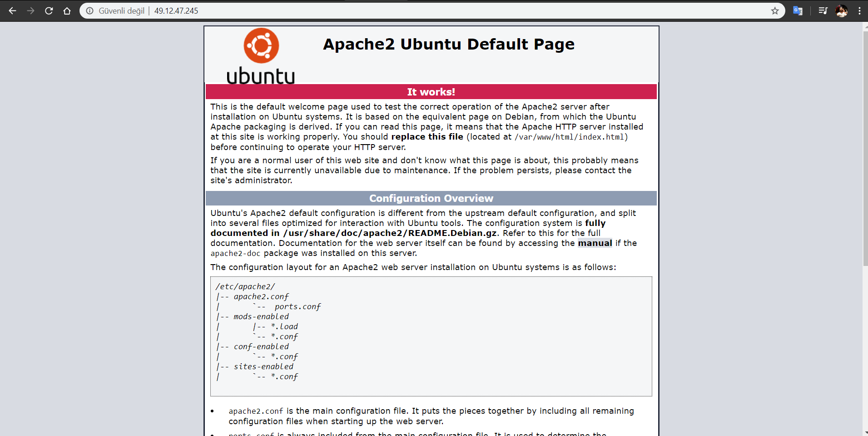Bookmark this page with the star icon
Viewport: 868px width, 436px height.
(775, 11)
